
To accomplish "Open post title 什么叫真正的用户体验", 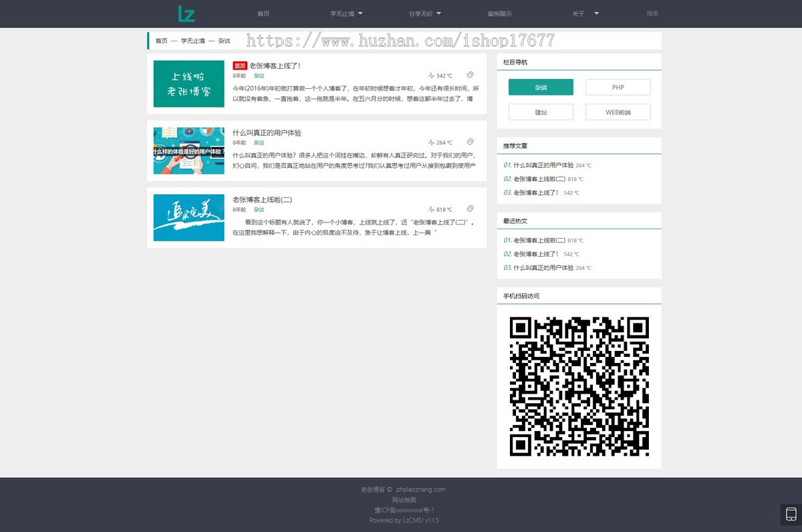I will coord(267,132).
